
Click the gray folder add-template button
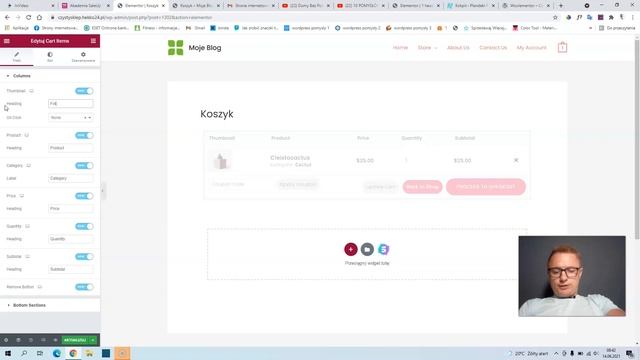coord(367,249)
